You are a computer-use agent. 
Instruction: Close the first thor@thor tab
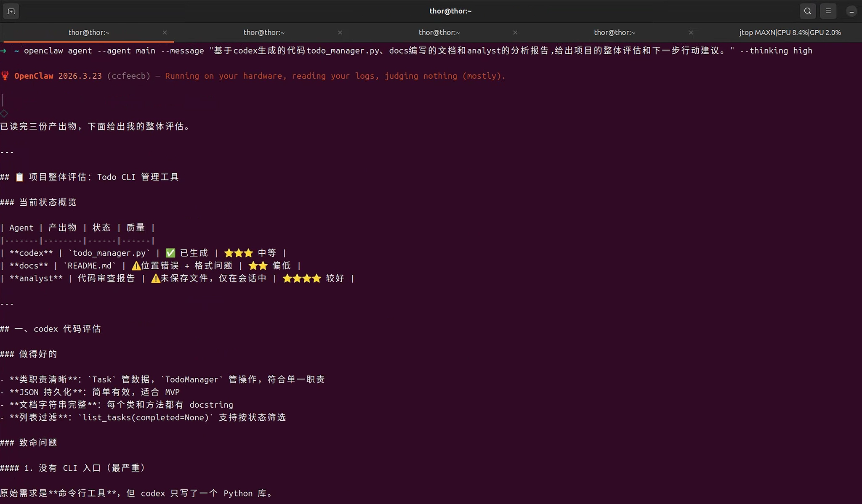coord(165,32)
